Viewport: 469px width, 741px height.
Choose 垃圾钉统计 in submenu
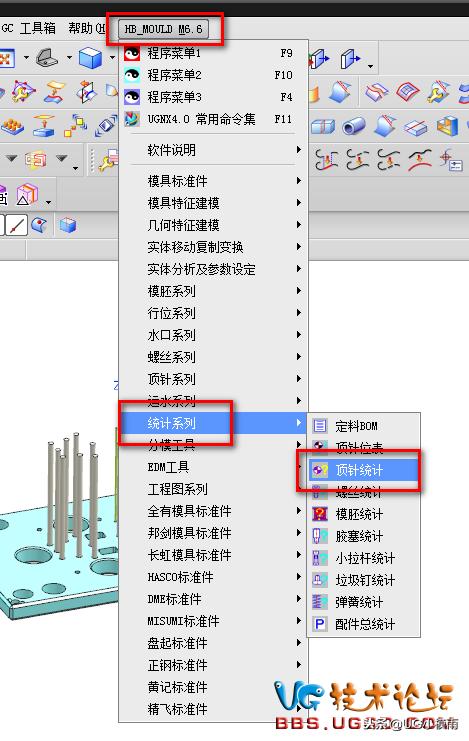coord(364,580)
